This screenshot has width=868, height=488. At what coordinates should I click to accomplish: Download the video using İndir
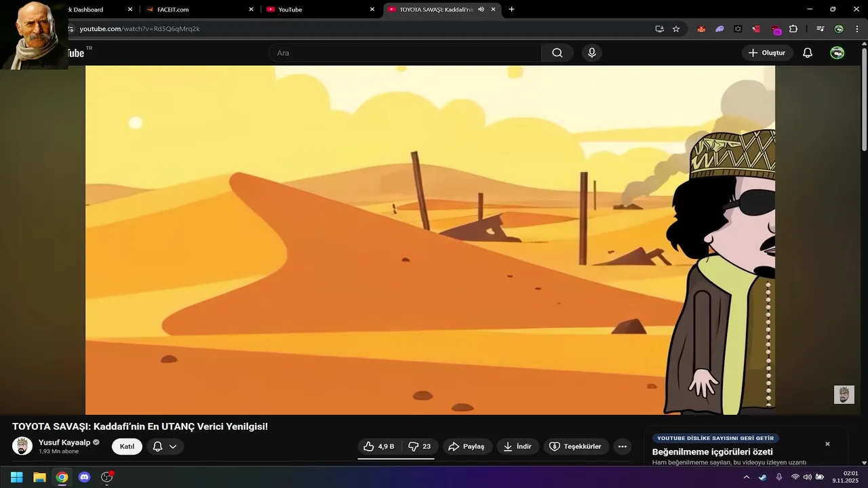tap(517, 447)
